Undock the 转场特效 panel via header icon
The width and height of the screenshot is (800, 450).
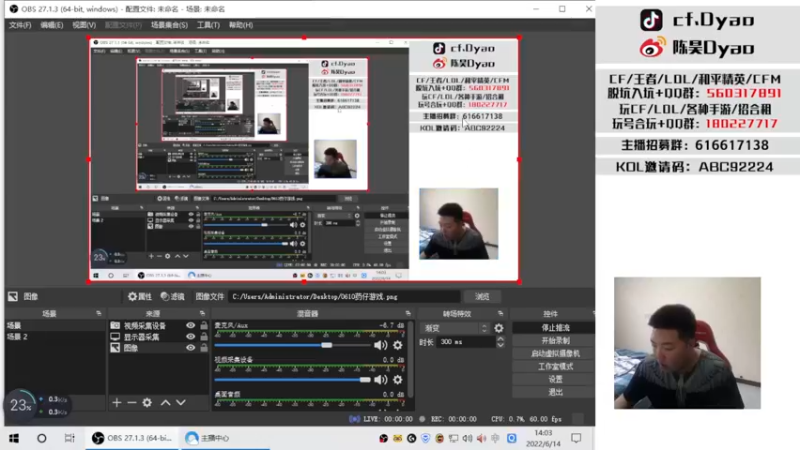(500, 313)
